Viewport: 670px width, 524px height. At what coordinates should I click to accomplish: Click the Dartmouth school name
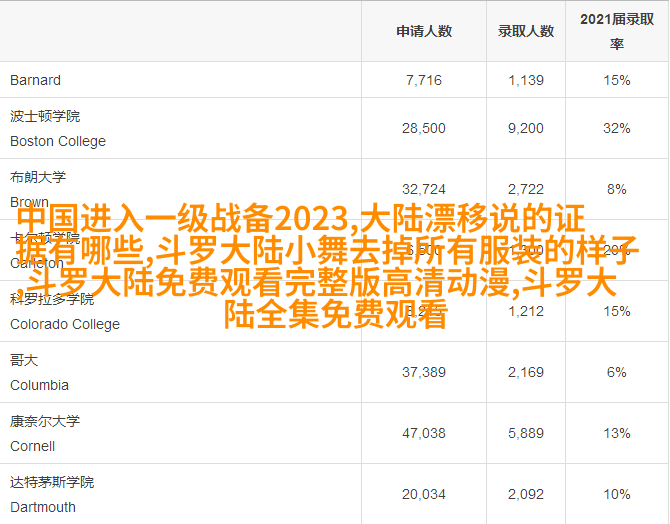43,507
